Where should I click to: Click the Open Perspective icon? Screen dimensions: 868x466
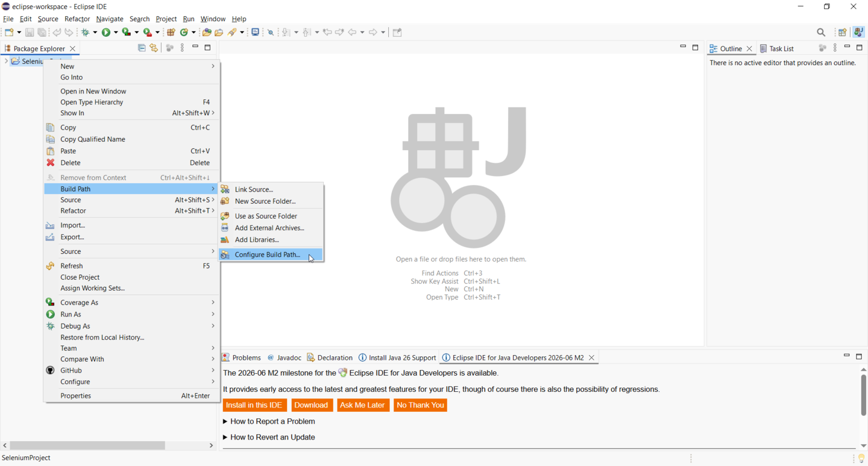pyautogui.click(x=843, y=33)
